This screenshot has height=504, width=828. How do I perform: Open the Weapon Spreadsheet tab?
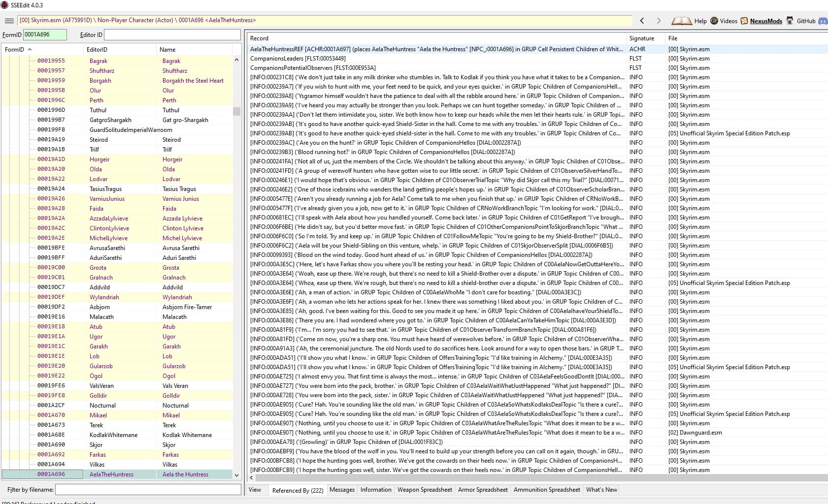click(425, 489)
